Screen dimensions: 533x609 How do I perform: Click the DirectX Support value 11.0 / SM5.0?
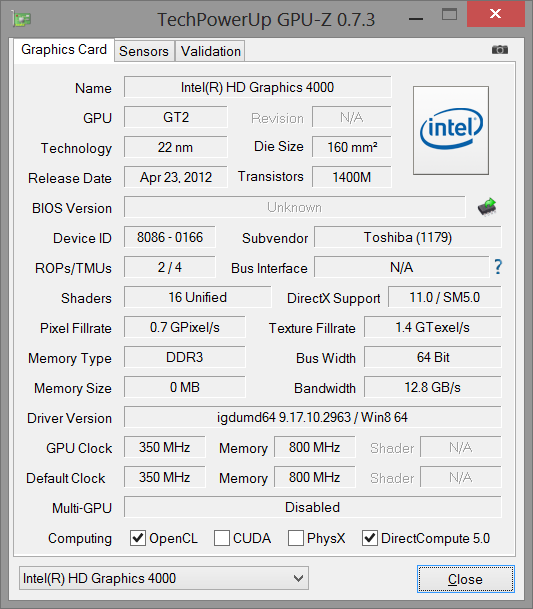(x=445, y=297)
